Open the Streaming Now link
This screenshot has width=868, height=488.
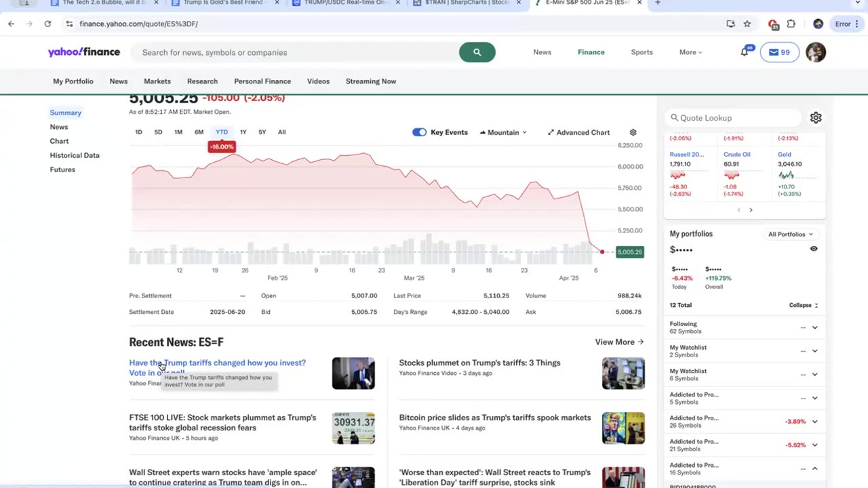click(371, 81)
